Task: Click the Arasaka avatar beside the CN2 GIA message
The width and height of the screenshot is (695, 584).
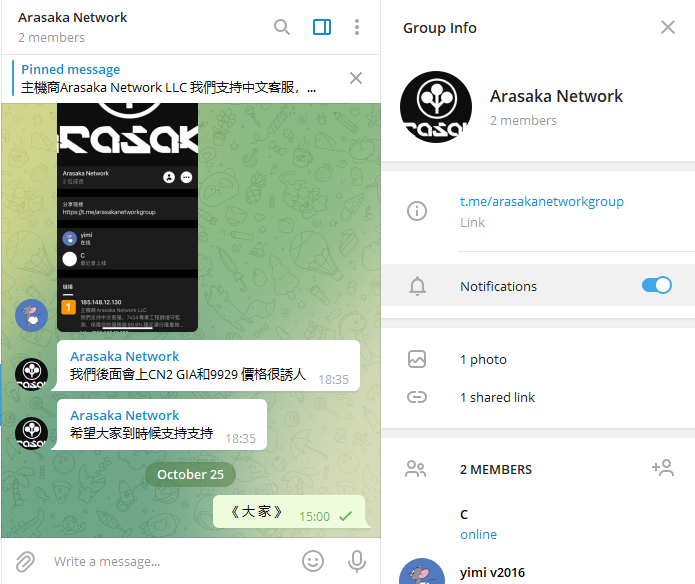Action: tap(31, 374)
